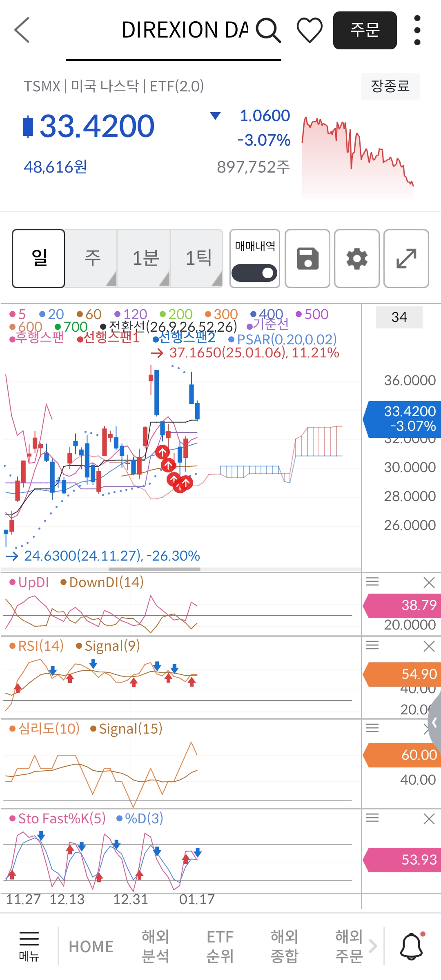This screenshot has height=980, width=441.
Task: Open the 주 weekly period dropdown
Action: point(91,259)
